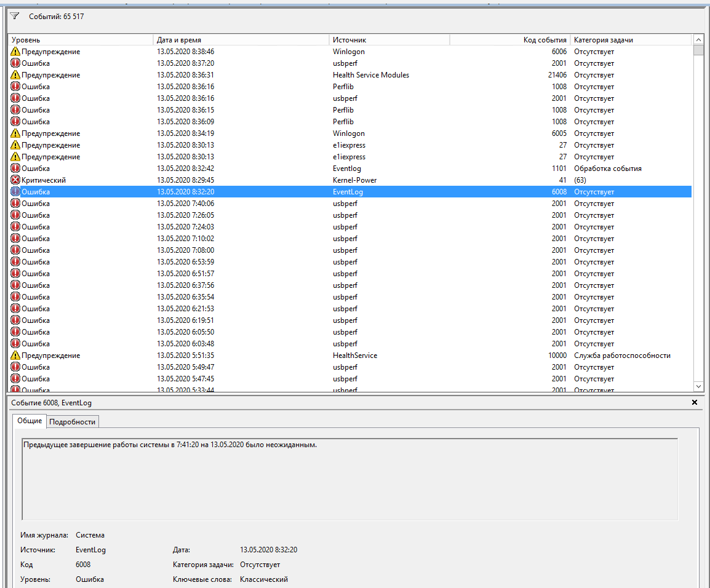Click the event description text box
This screenshot has height=588, width=710.
click(x=349, y=479)
